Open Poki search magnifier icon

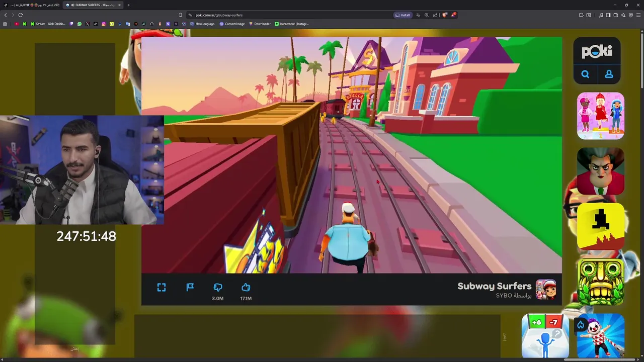pyautogui.click(x=585, y=74)
